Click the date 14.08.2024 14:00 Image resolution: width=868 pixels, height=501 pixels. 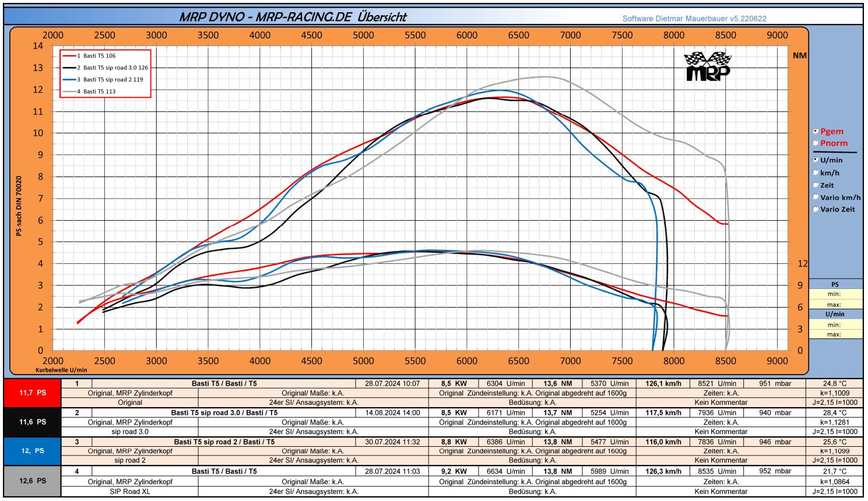tap(392, 412)
